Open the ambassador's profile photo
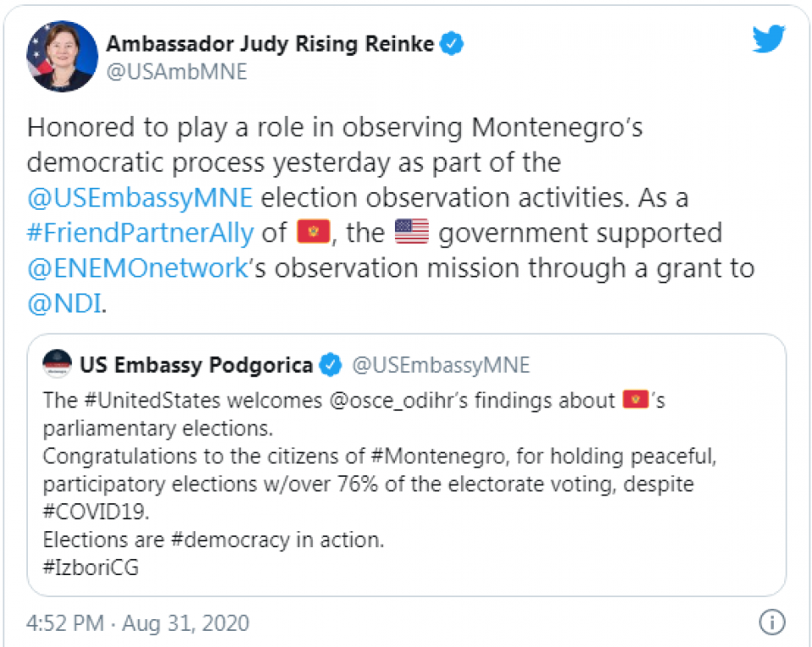This screenshot has height=647, width=812. pos(62,56)
